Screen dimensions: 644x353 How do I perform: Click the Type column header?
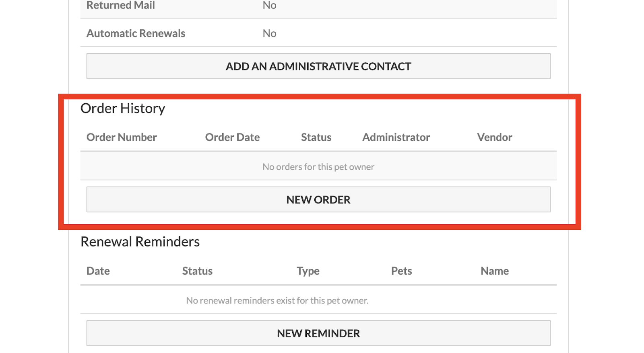[x=308, y=271]
